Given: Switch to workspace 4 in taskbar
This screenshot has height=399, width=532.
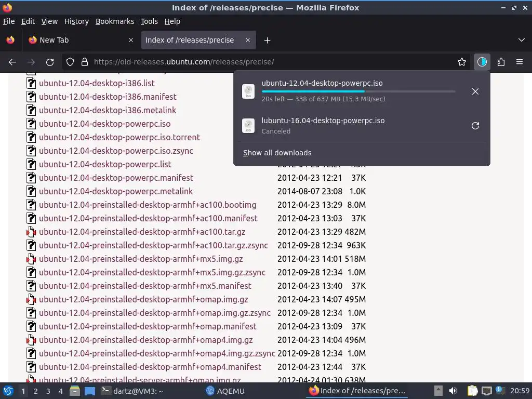Looking at the screenshot, I should [60, 391].
